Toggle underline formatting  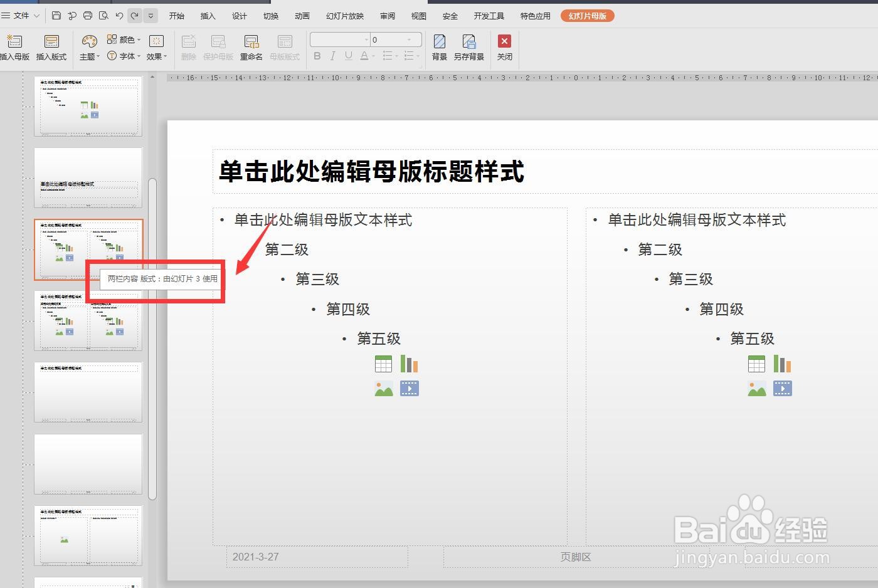(x=348, y=56)
